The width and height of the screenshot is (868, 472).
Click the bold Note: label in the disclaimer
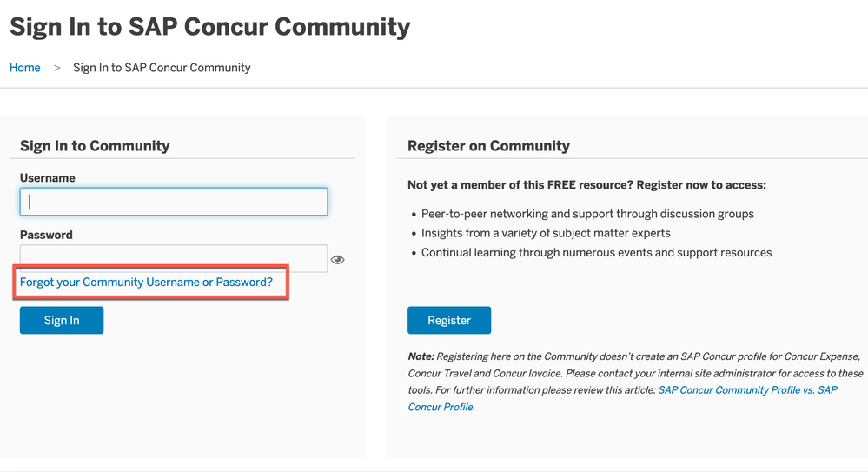point(421,356)
